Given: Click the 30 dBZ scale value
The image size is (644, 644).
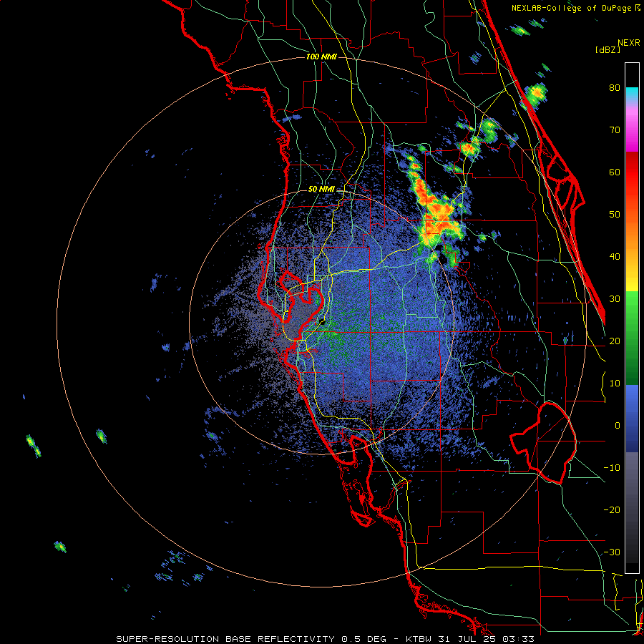Looking at the screenshot, I should [615, 298].
